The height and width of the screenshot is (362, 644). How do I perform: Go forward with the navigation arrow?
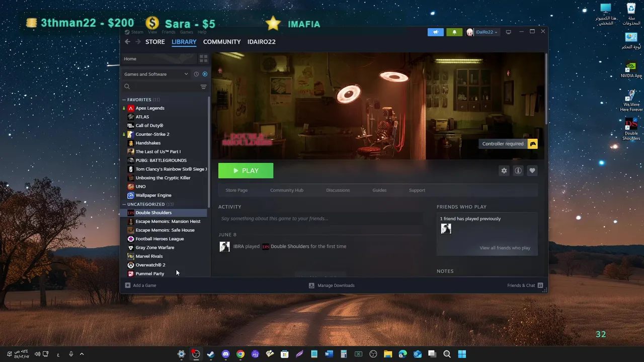(x=138, y=42)
